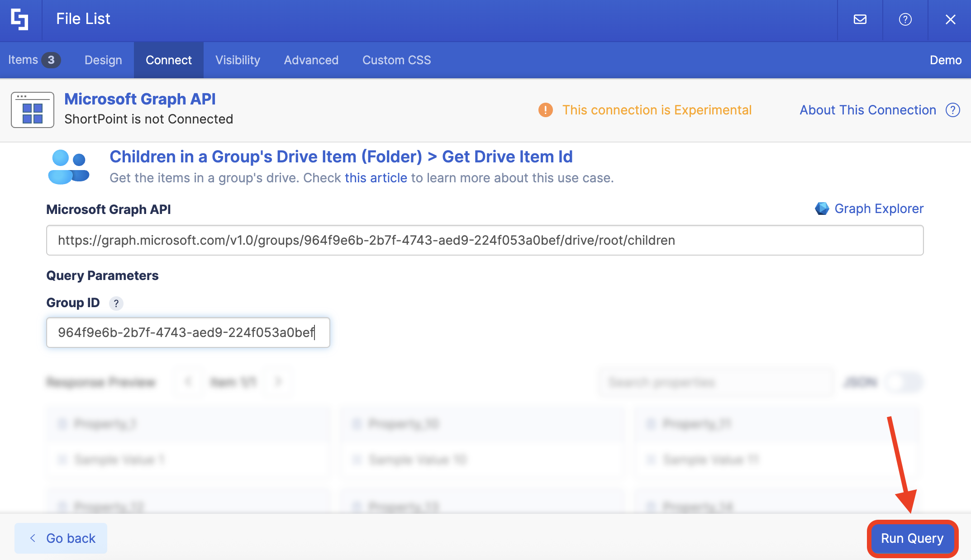The image size is (971, 560).
Task: Click the Group ID input field
Action: (x=188, y=332)
